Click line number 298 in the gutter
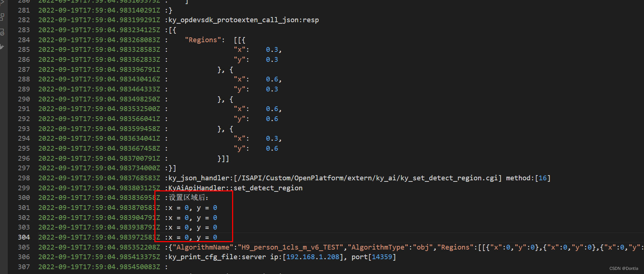The image size is (644, 274). tap(24, 178)
